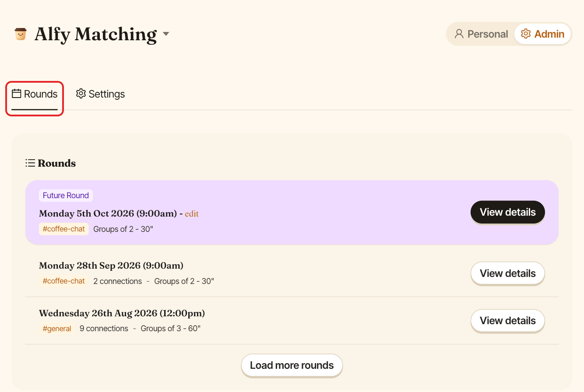Image resolution: width=584 pixels, height=392 pixels.
Task: Click the Rounds section heading
Action: click(57, 163)
